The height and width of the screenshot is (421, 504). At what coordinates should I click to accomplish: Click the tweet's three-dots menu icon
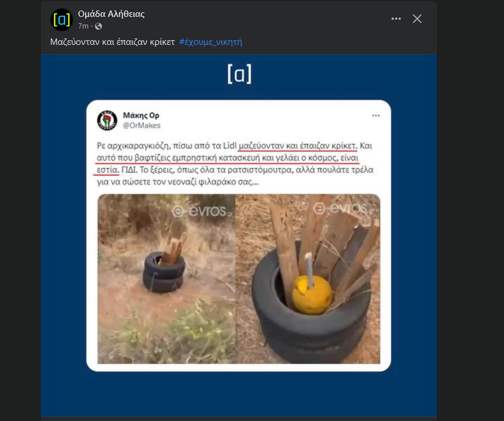[376, 115]
